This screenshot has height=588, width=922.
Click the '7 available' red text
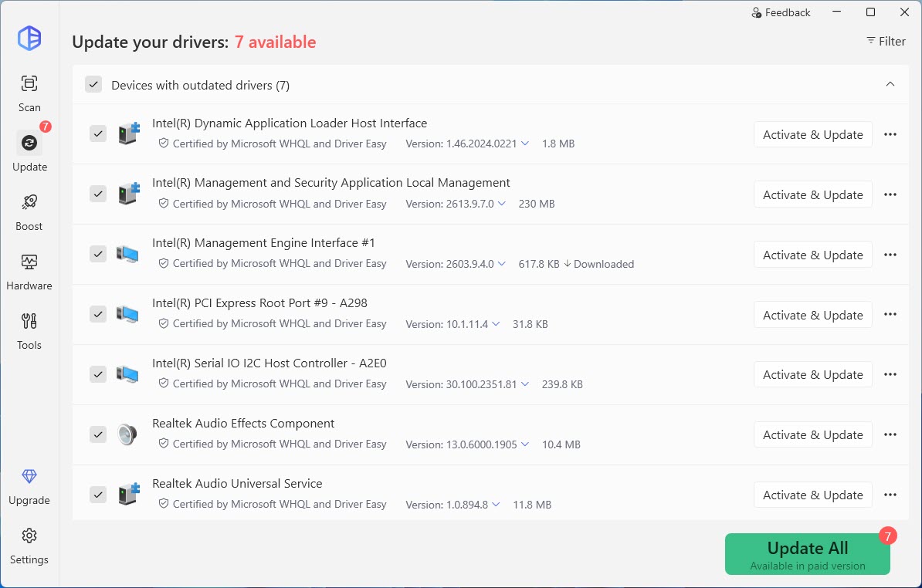(x=275, y=42)
